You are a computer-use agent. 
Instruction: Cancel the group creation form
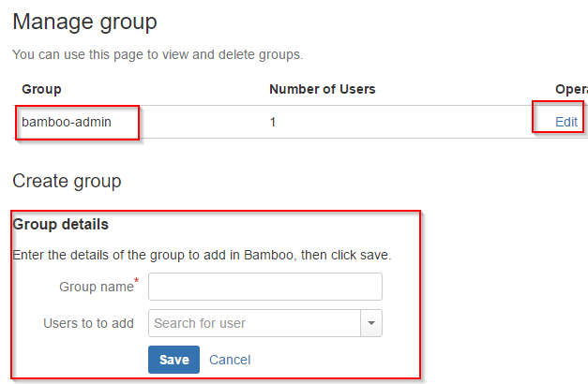(230, 360)
